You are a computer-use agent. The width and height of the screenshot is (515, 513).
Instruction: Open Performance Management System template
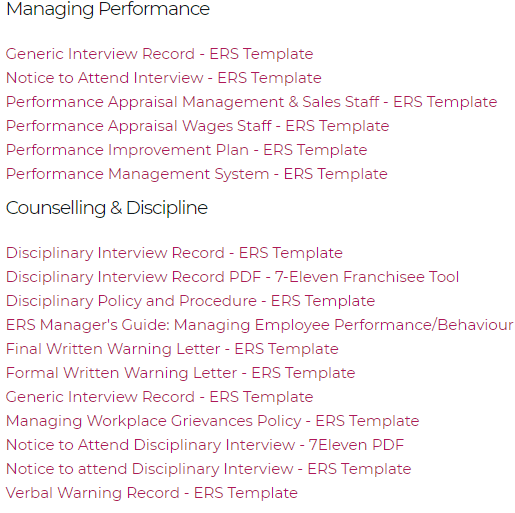click(197, 174)
